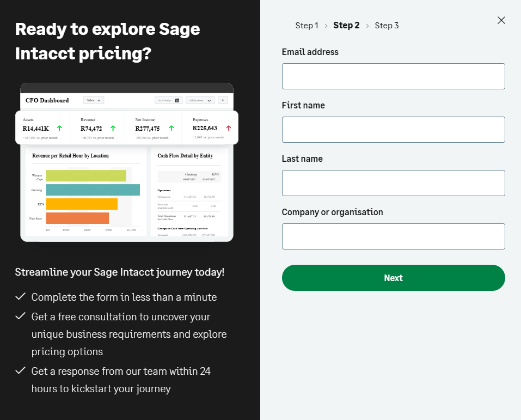Close the pricing form dialog
This screenshot has width=521, height=420.
pyautogui.click(x=501, y=20)
